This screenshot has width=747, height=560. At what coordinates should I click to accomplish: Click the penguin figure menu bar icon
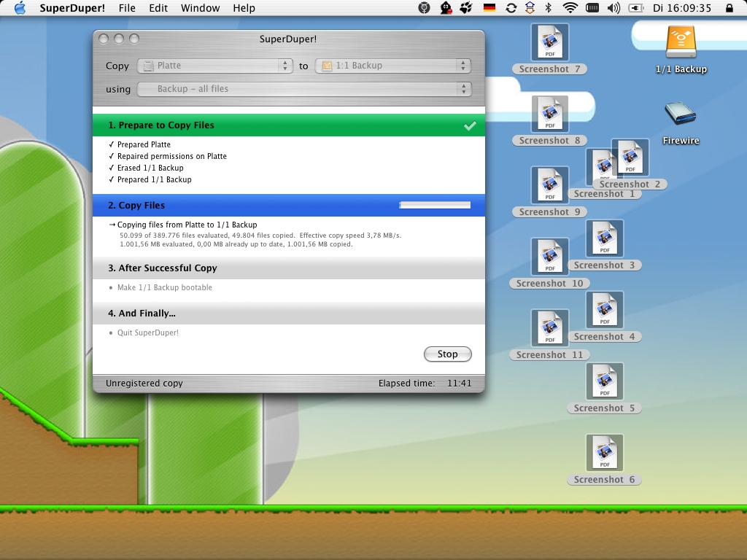click(x=446, y=8)
